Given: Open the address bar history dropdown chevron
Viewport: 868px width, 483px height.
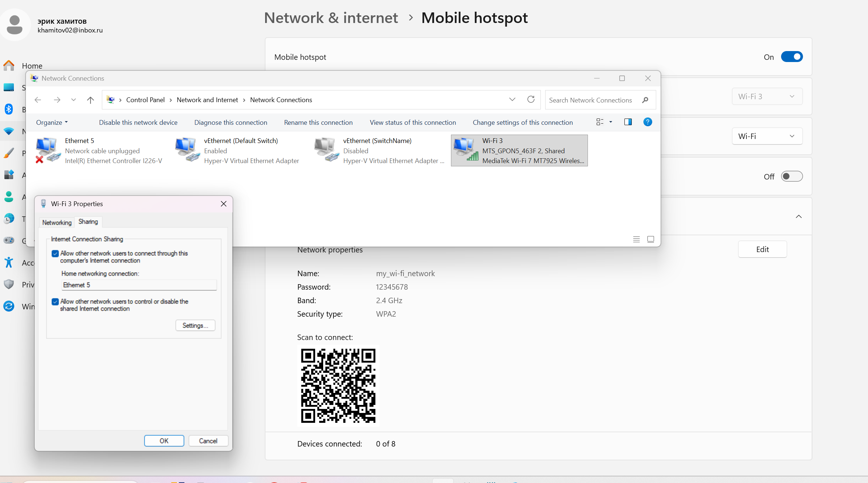Looking at the screenshot, I should click(512, 100).
